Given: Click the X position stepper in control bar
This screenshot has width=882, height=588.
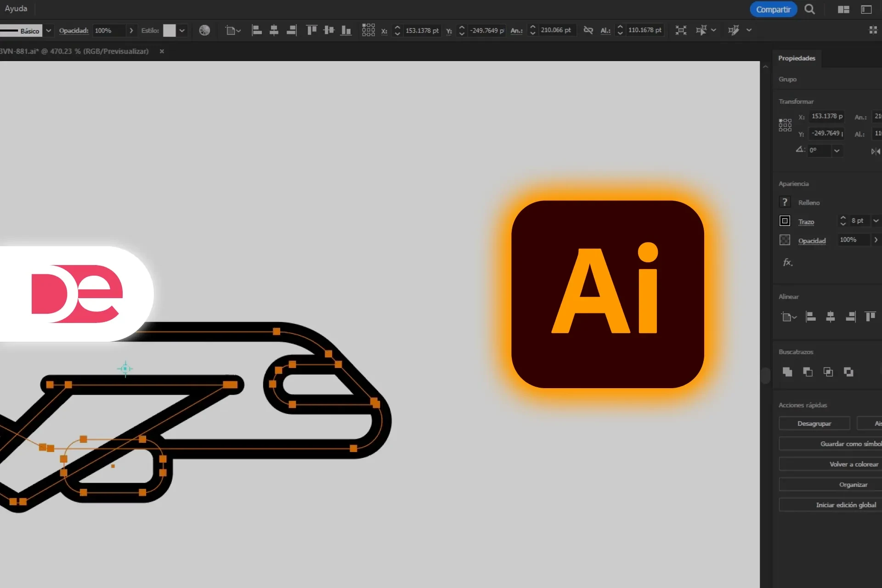Looking at the screenshot, I should pos(397,30).
